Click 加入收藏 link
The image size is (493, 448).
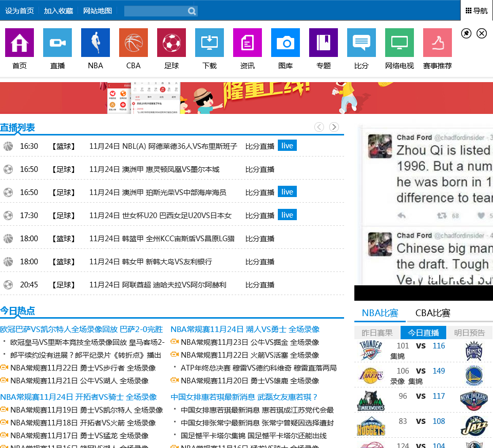[x=59, y=11]
